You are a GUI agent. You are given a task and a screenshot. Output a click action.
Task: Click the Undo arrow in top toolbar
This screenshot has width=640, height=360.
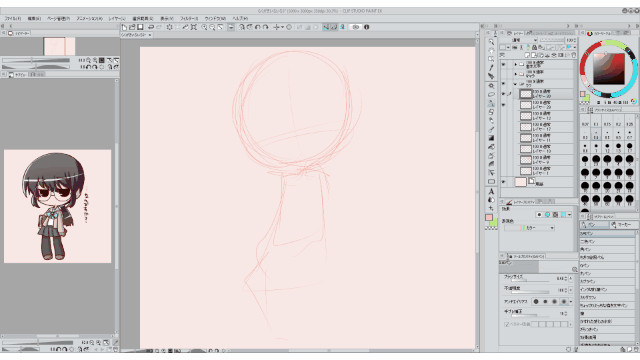click(x=151, y=27)
